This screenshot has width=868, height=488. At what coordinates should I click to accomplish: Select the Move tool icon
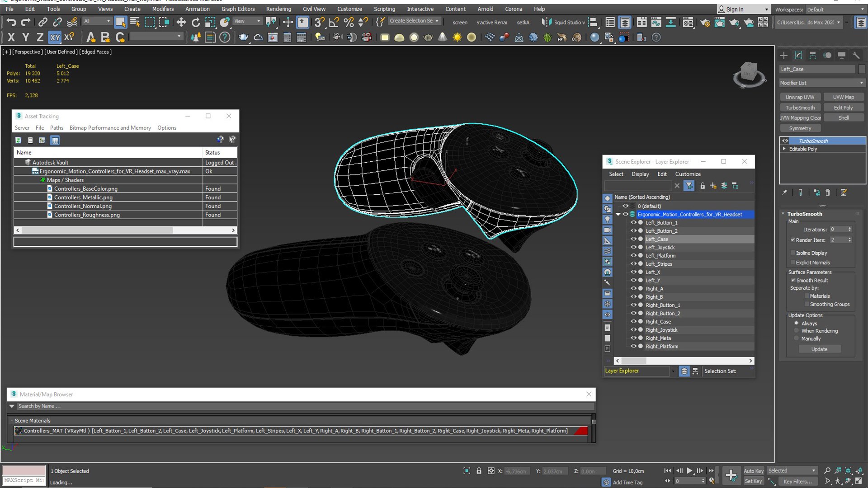coord(181,22)
